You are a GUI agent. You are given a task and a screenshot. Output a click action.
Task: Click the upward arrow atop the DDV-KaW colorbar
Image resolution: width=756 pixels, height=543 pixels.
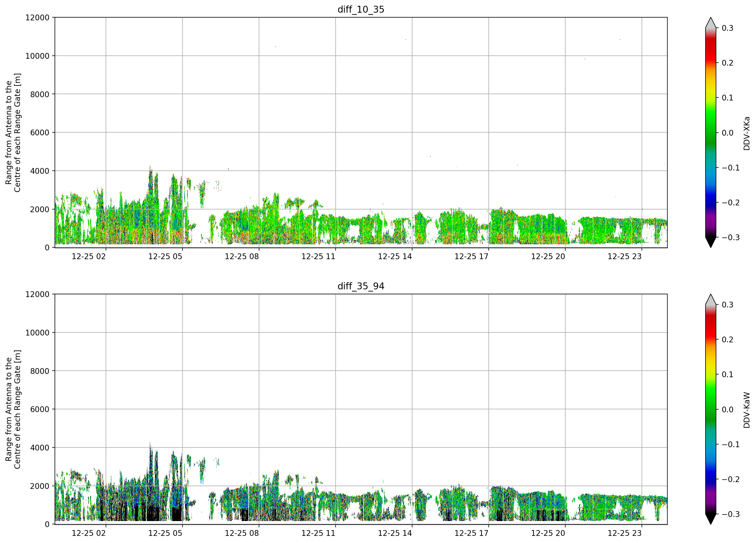[711, 300]
